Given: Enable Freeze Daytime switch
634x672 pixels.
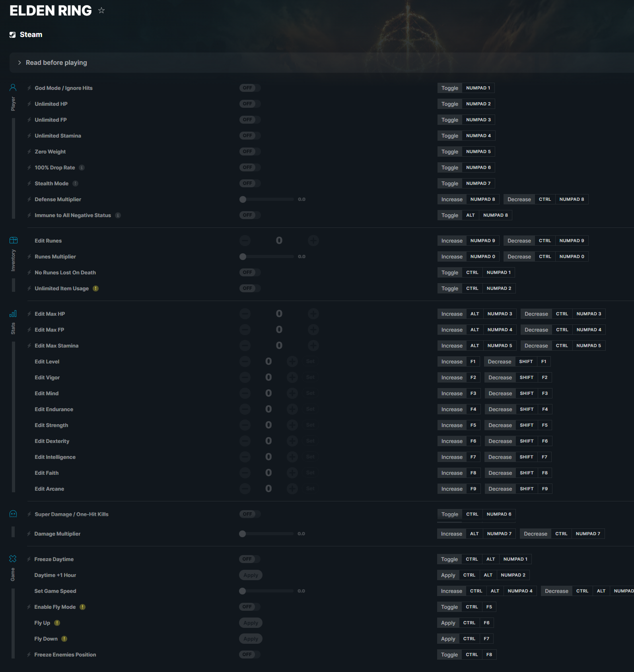Looking at the screenshot, I should (x=249, y=559).
